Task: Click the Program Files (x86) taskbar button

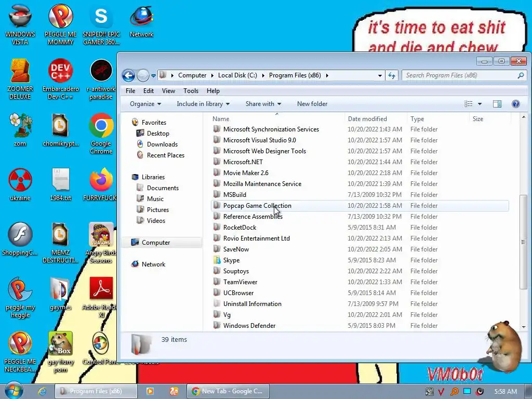Action: click(x=96, y=391)
